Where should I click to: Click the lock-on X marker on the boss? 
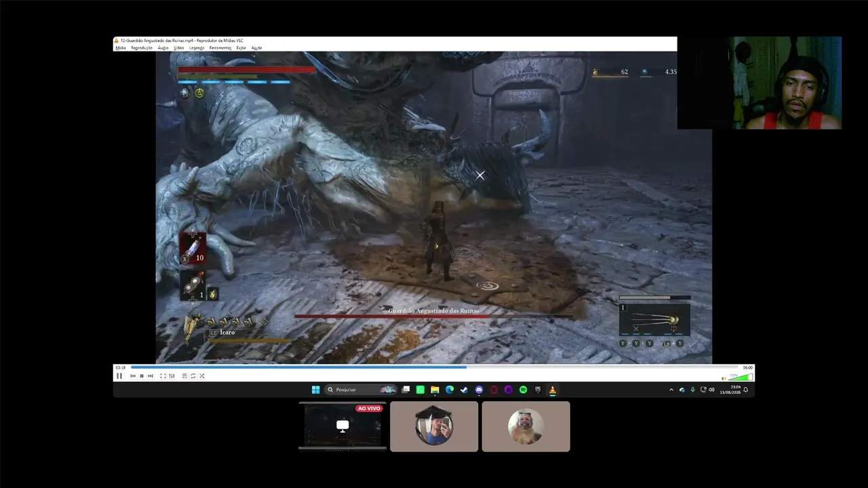(480, 176)
